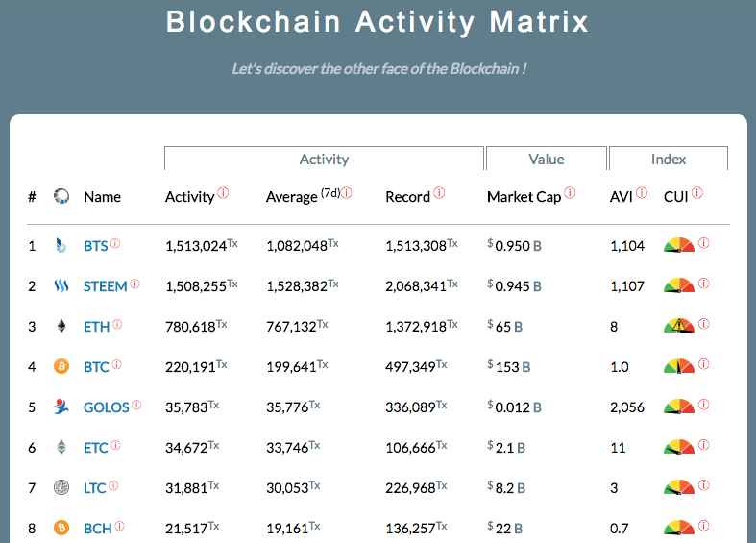
Task: Open the ETC blockchain link
Action: 95,448
